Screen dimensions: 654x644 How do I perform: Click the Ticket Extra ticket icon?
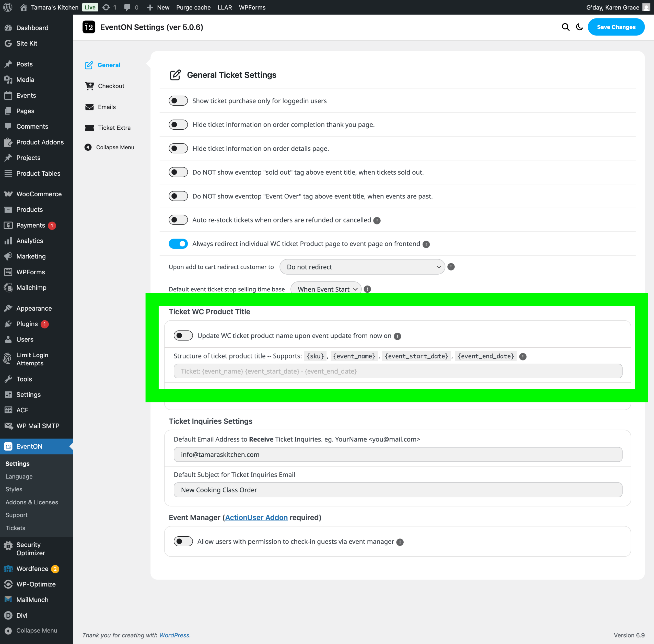[x=89, y=128]
